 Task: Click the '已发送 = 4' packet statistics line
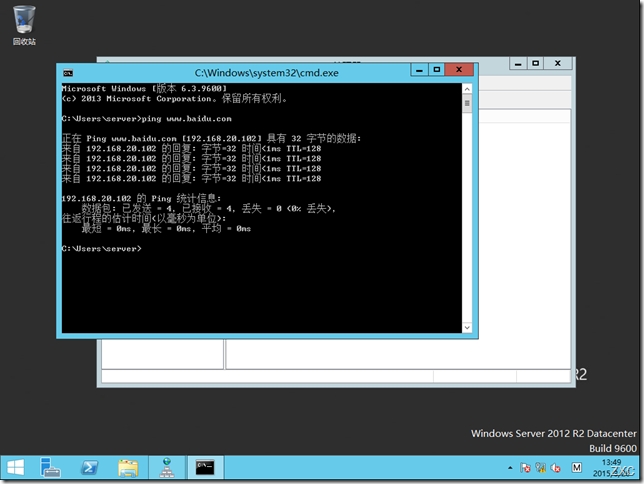[208, 208]
